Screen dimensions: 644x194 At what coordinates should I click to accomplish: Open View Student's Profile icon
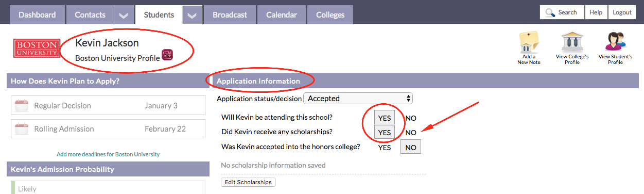pos(615,42)
